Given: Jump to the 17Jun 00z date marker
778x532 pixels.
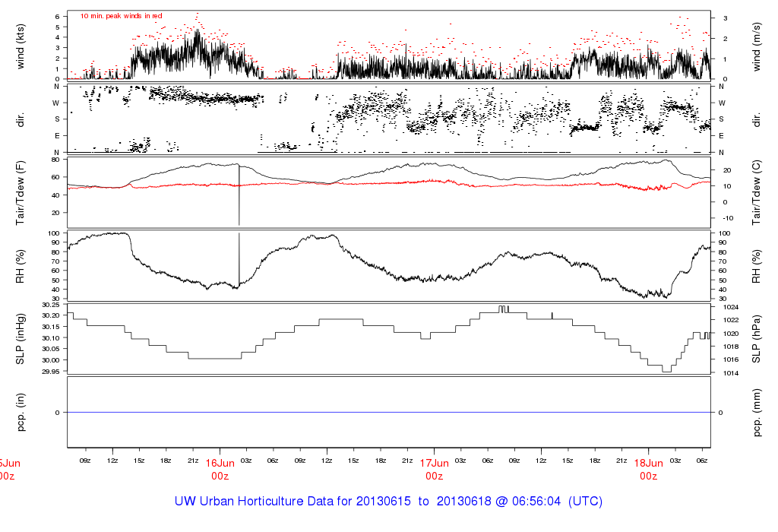Looking at the screenshot, I should [x=434, y=469].
